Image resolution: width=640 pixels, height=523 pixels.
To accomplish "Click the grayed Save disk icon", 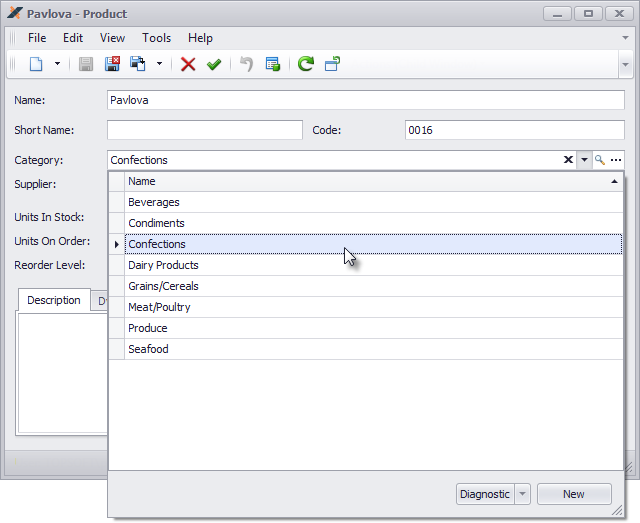I will [x=86, y=64].
